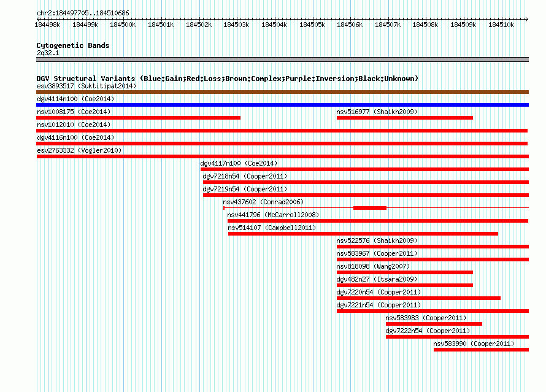Open nsv583990 (Cooper2011) variant label

474,344
